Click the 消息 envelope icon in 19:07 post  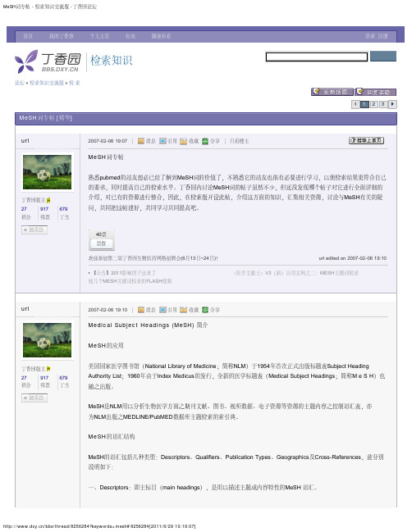[x=141, y=141]
